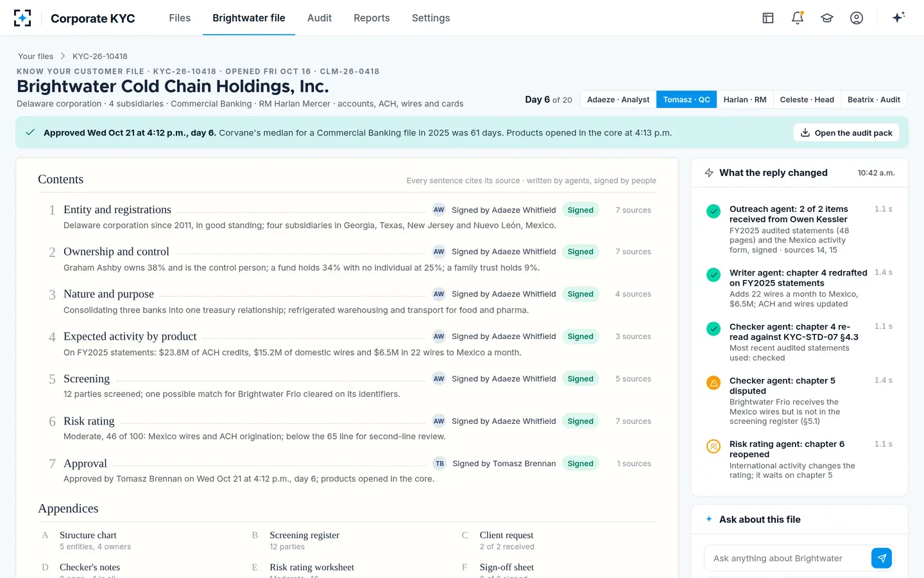The width and height of the screenshot is (924, 578).
Task: Open the layout panel icon in header
Action: (768, 18)
